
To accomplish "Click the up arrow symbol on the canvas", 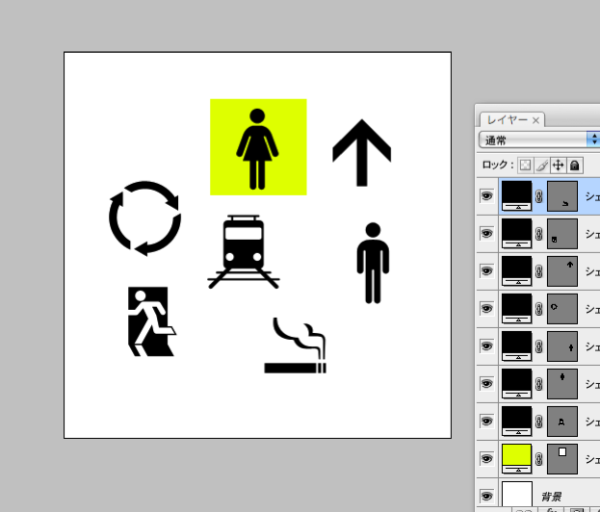I will [x=361, y=152].
